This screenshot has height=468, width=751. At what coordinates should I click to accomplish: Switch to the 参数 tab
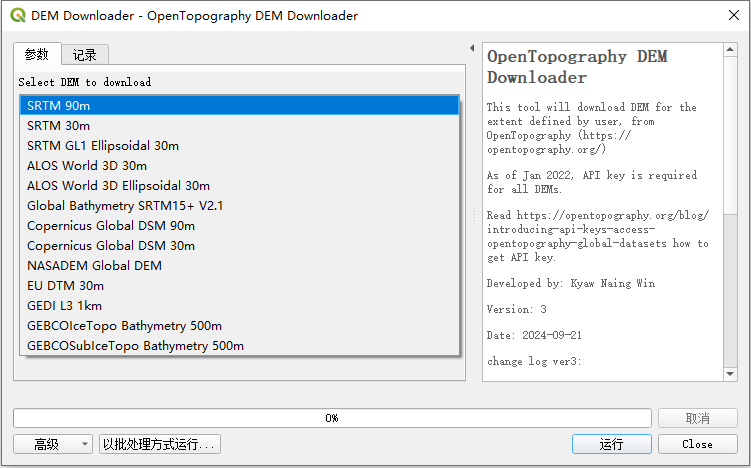[37, 54]
